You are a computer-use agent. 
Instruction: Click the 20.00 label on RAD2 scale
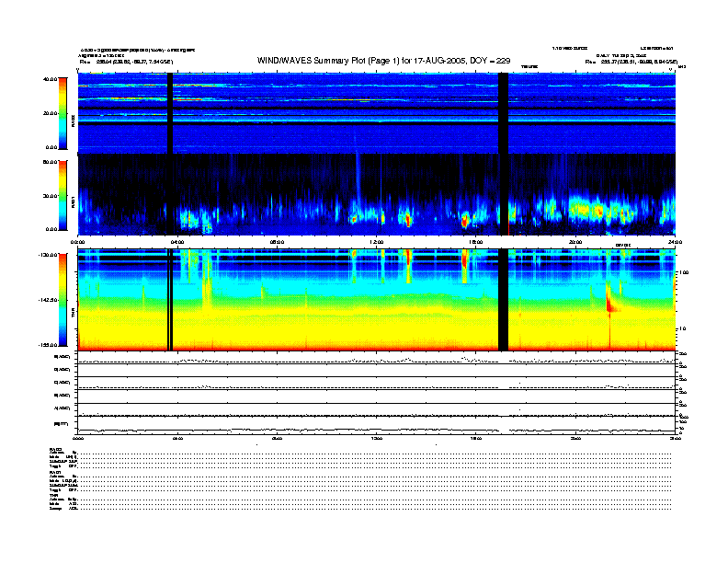point(50,113)
